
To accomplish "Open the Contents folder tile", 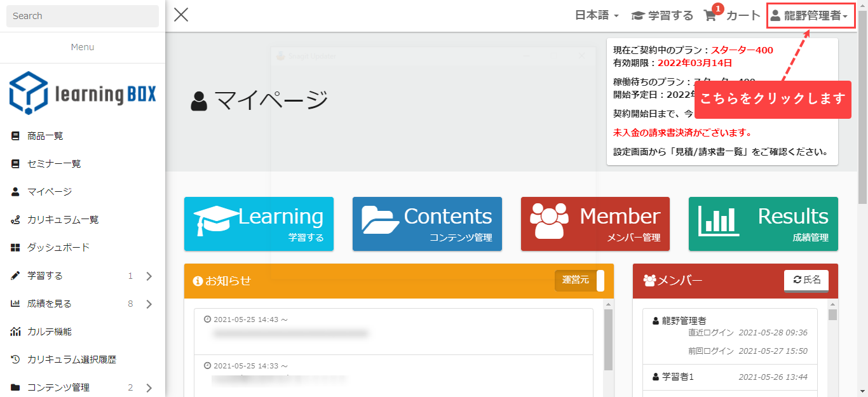I will [427, 224].
